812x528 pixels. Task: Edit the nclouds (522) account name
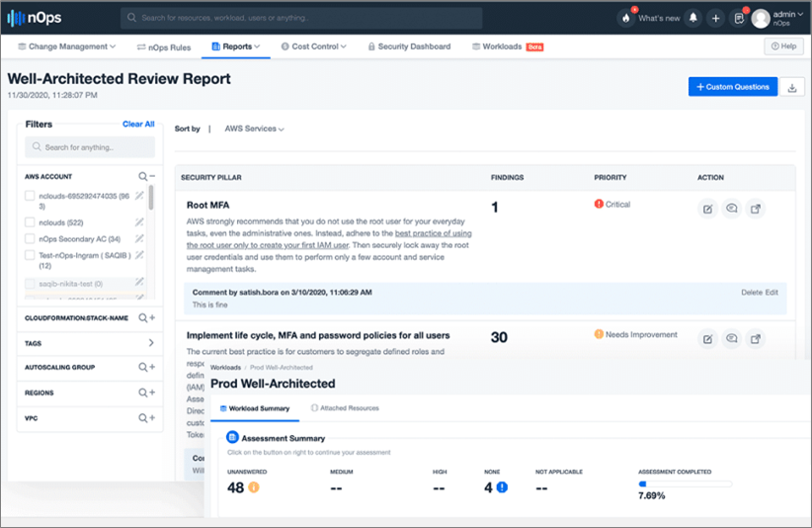click(139, 222)
